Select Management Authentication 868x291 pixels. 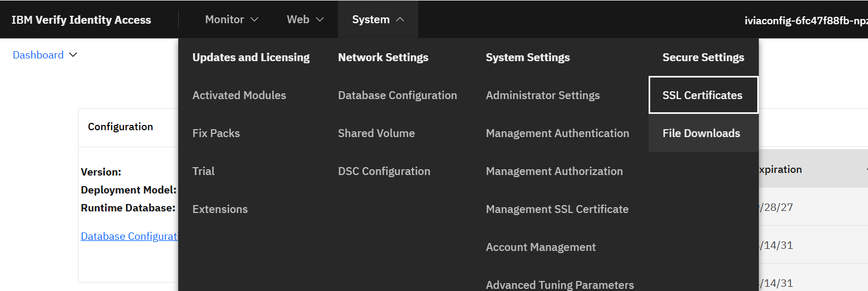point(557,133)
